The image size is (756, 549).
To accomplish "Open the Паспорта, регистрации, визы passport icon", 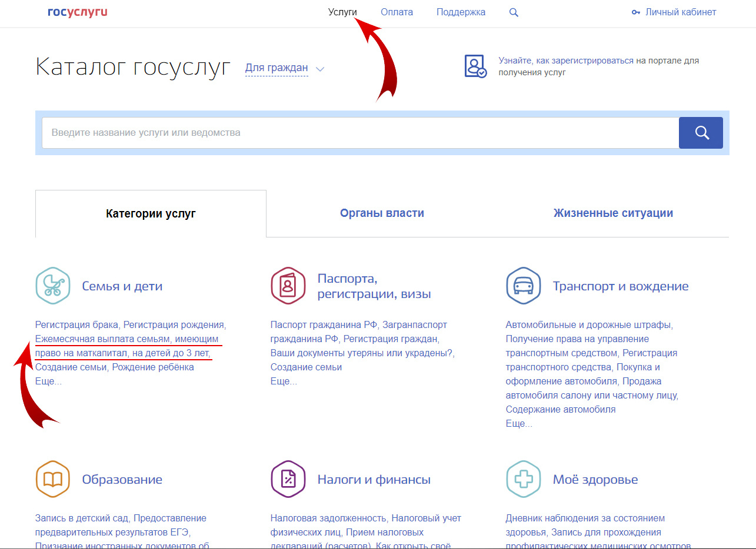I will [288, 286].
